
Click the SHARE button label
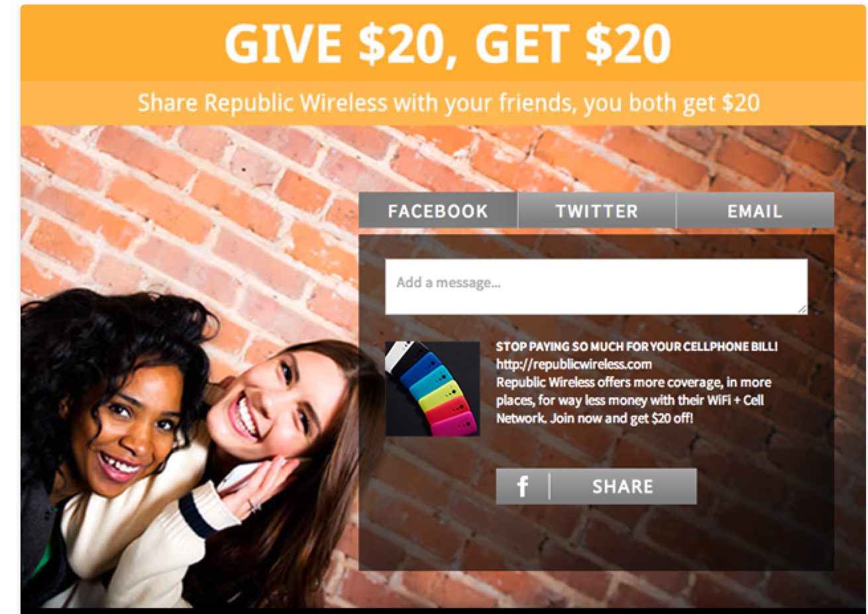pos(623,487)
